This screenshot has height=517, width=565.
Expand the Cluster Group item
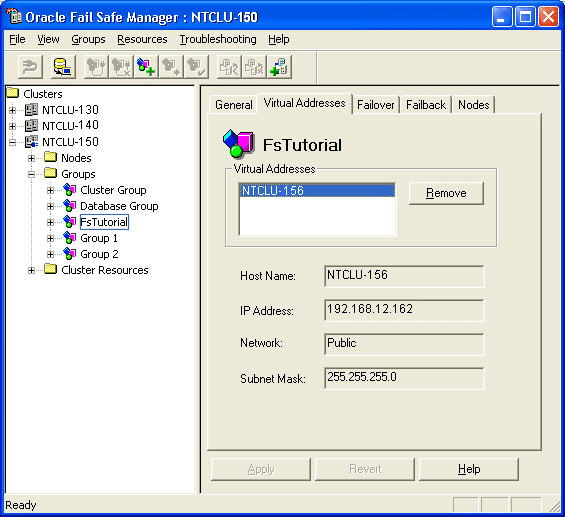point(50,190)
